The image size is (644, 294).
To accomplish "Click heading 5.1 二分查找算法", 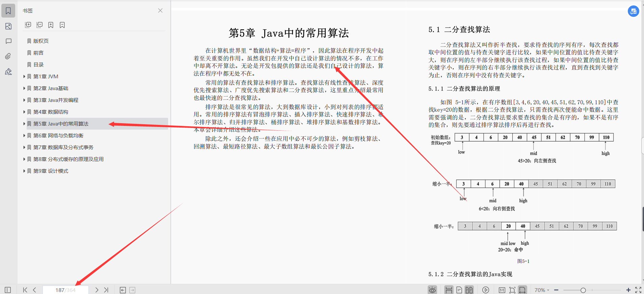I will click(x=459, y=30).
